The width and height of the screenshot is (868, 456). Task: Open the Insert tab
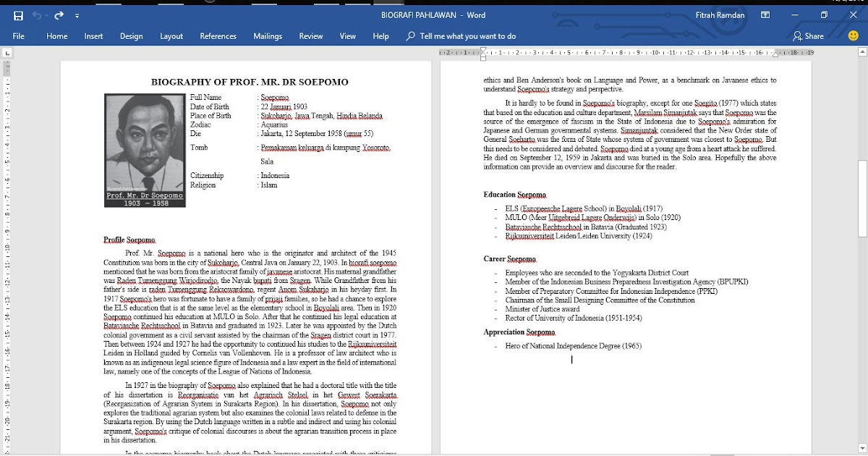click(x=93, y=36)
